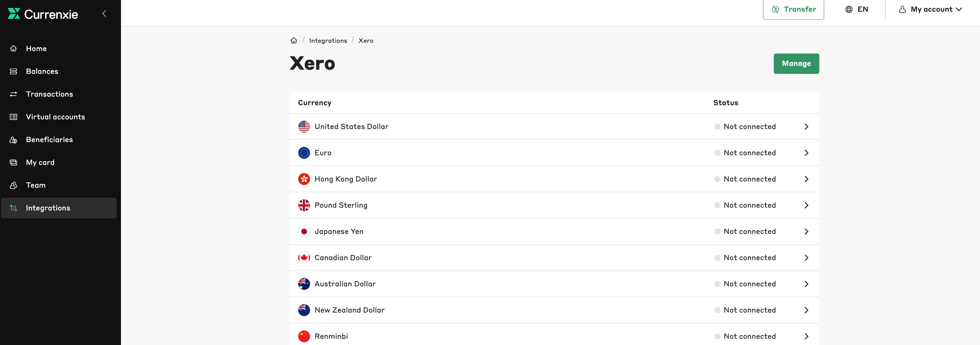Click the United States flag icon

coord(304,126)
